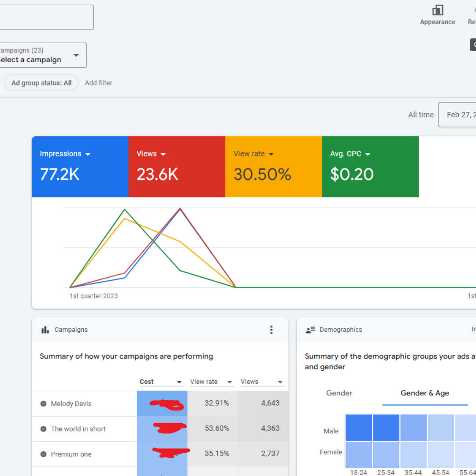Click paused status icon for Premium one
Screen dimensions: 476x476
[x=43, y=454]
